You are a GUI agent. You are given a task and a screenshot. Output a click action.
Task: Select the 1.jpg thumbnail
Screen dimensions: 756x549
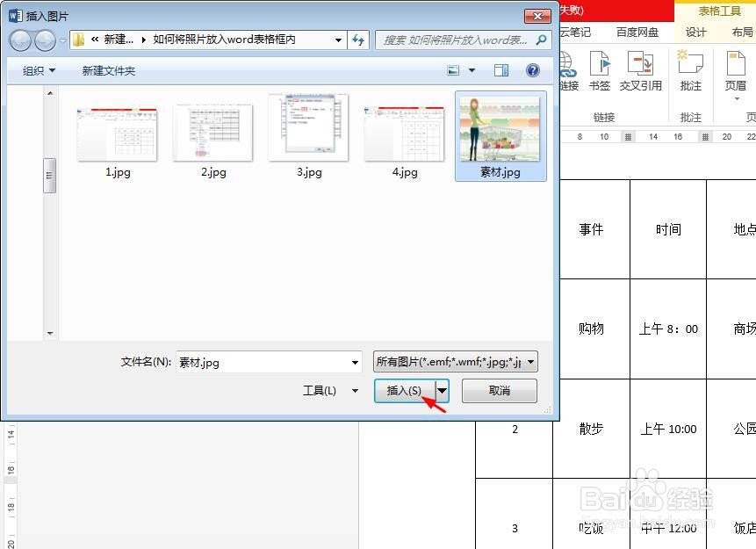click(x=117, y=132)
